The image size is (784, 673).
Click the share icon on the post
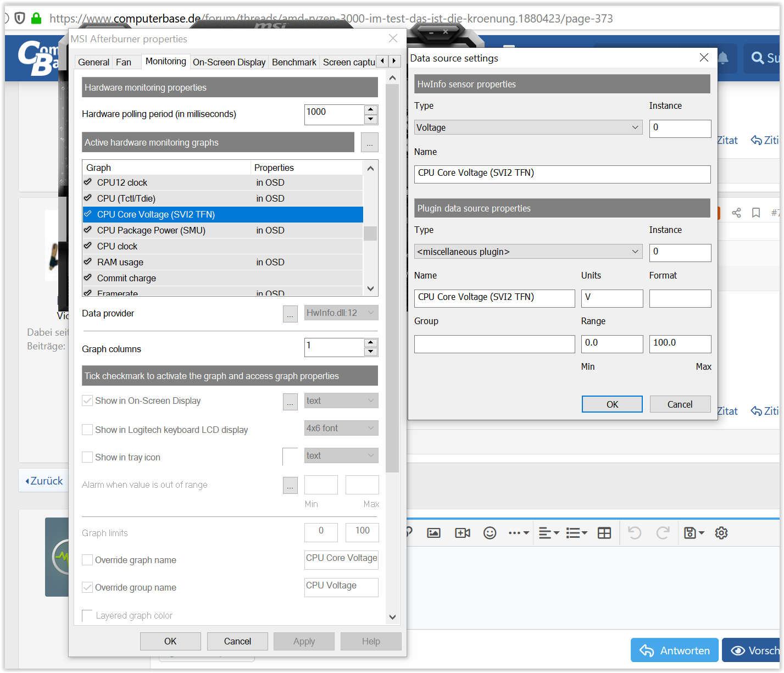tap(737, 213)
